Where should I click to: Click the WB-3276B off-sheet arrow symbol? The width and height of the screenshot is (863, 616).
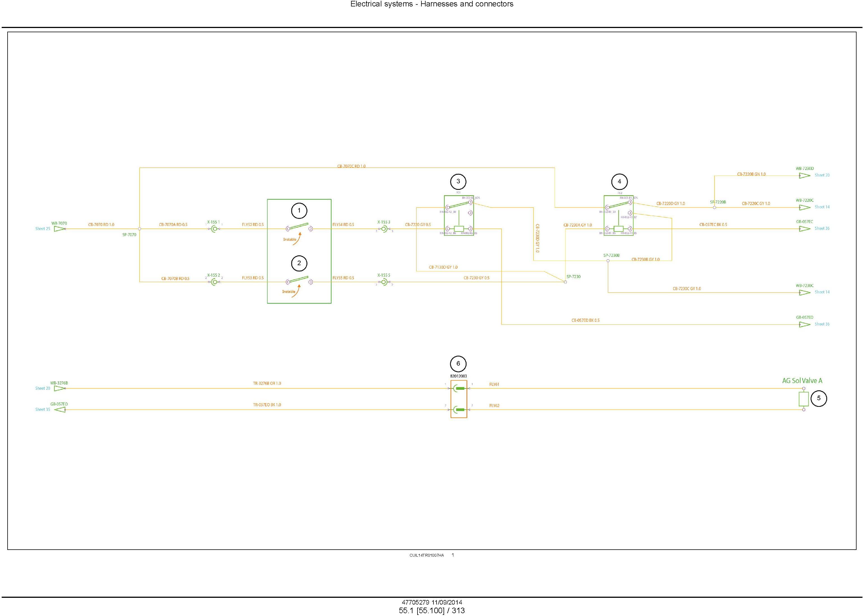click(x=60, y=388)
